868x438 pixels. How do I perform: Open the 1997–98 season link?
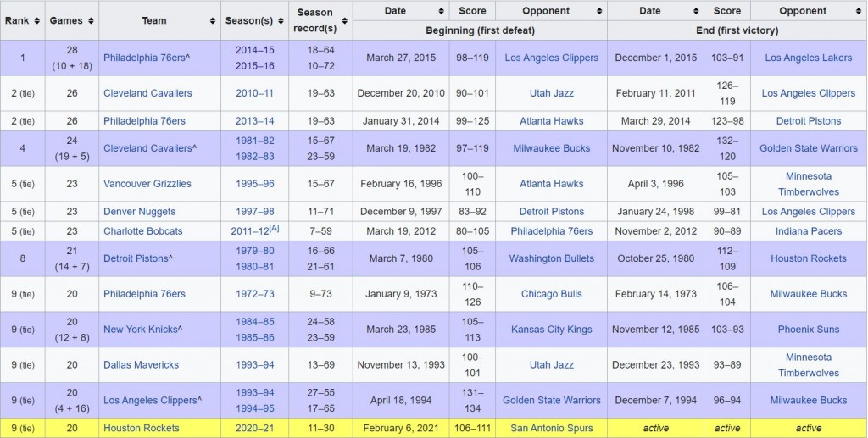point(254,211)
